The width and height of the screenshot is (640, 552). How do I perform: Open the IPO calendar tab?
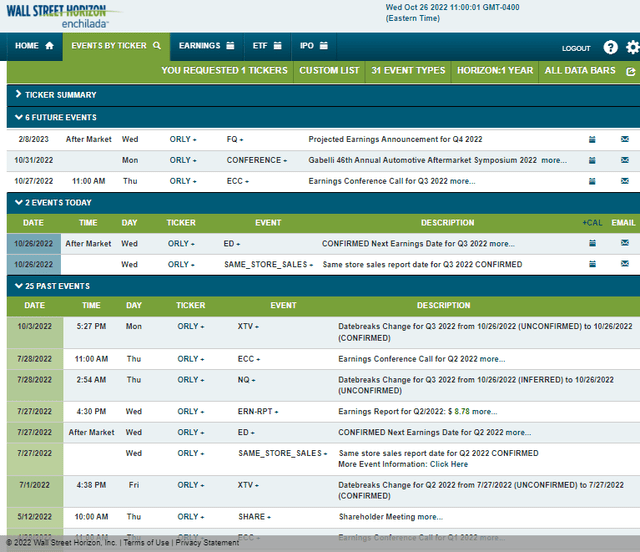313,46
